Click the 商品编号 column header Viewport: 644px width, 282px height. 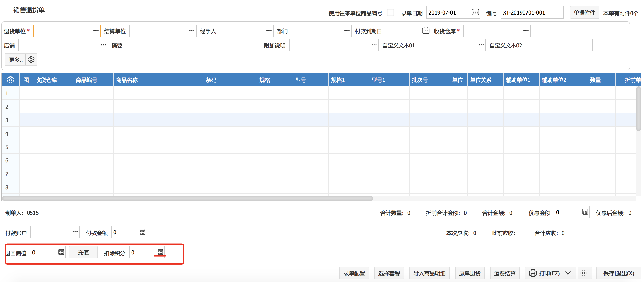click(93, 80)
